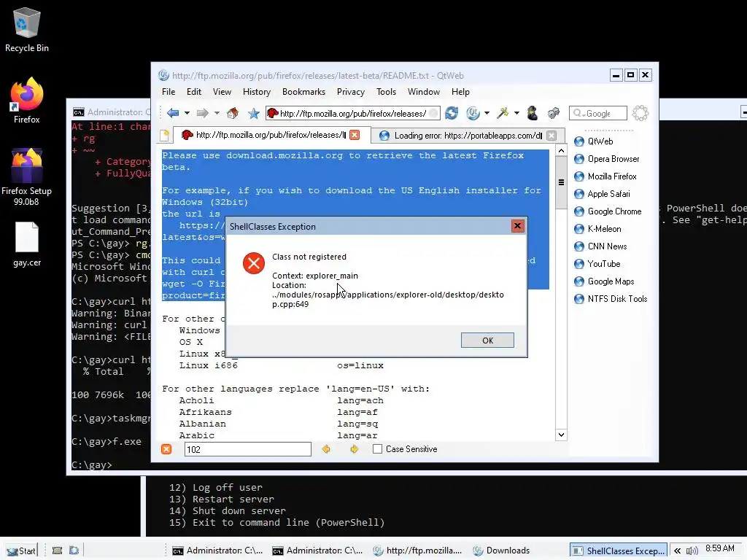Expand the dropdown beside QtWeb globe icon

point(487,113)
